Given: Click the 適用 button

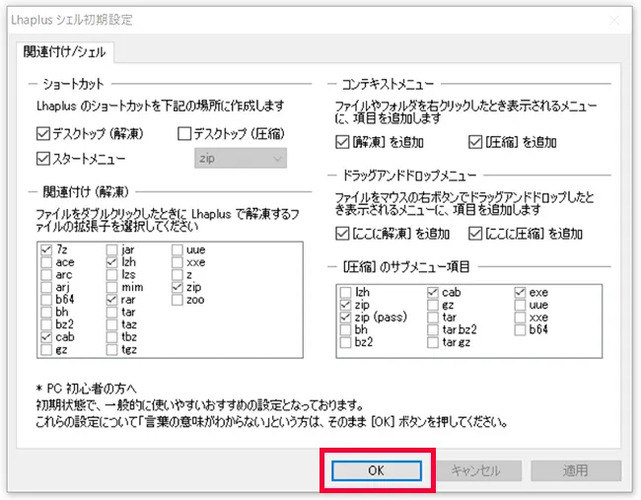Looking at the screenshot, I should click(576, 471).
